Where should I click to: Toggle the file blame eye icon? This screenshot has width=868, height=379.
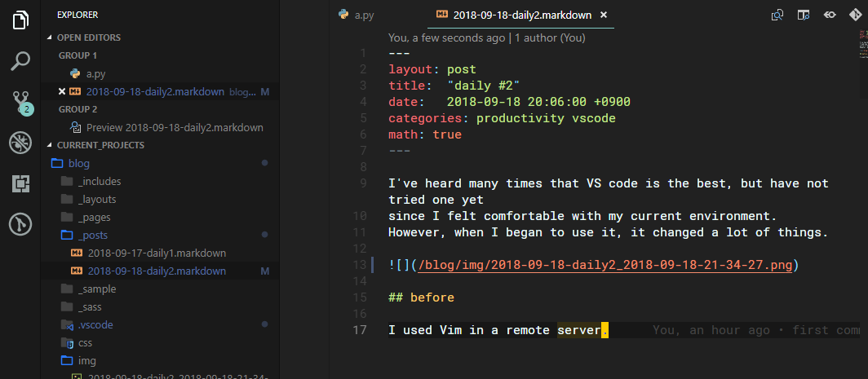tap(829, 15)
